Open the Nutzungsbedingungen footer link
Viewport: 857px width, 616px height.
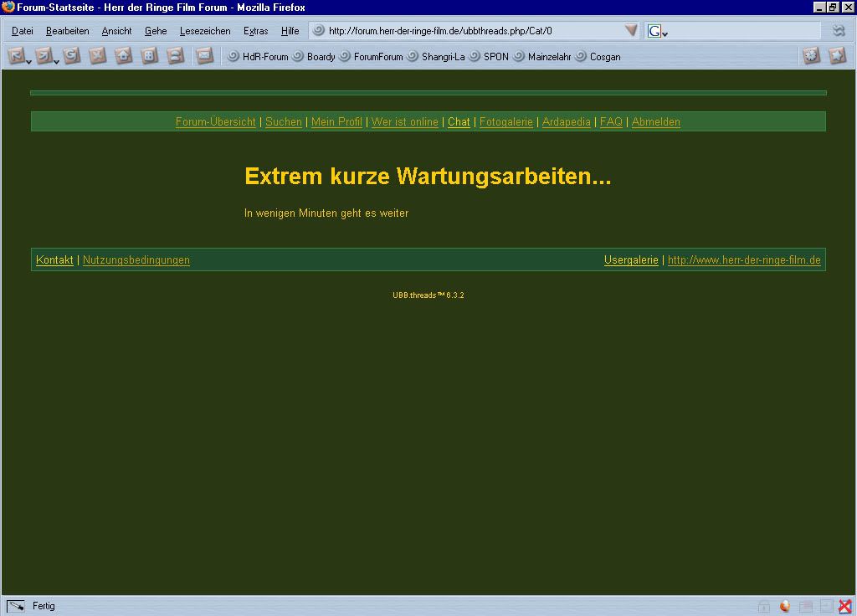point(136,260)
